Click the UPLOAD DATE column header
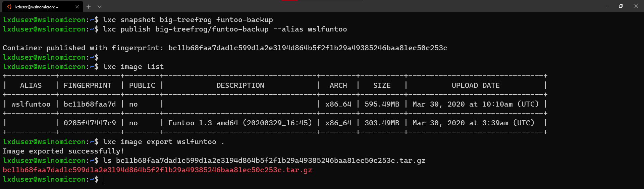 point(476,85)
